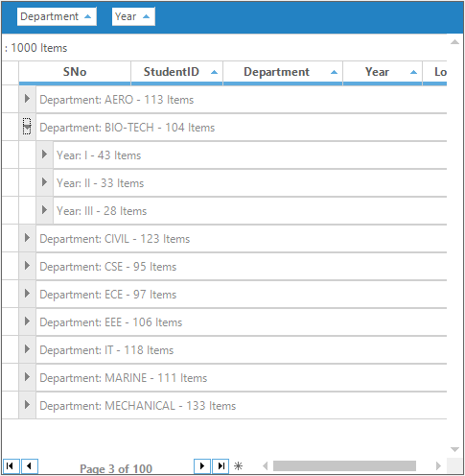The height and width of the screenshot is (476, 465).
Task: Sort by StudentID column header
Action: tap(176, 72)
